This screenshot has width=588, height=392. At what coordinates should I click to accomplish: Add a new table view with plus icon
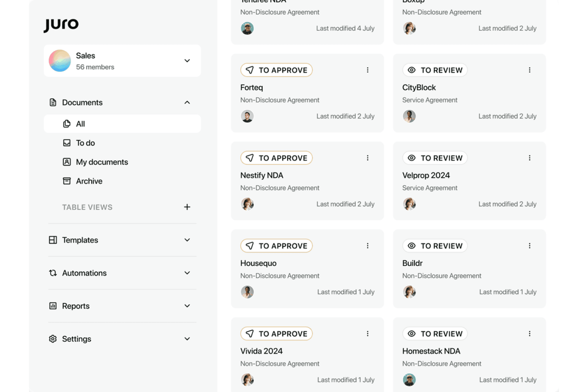point(187,207)
